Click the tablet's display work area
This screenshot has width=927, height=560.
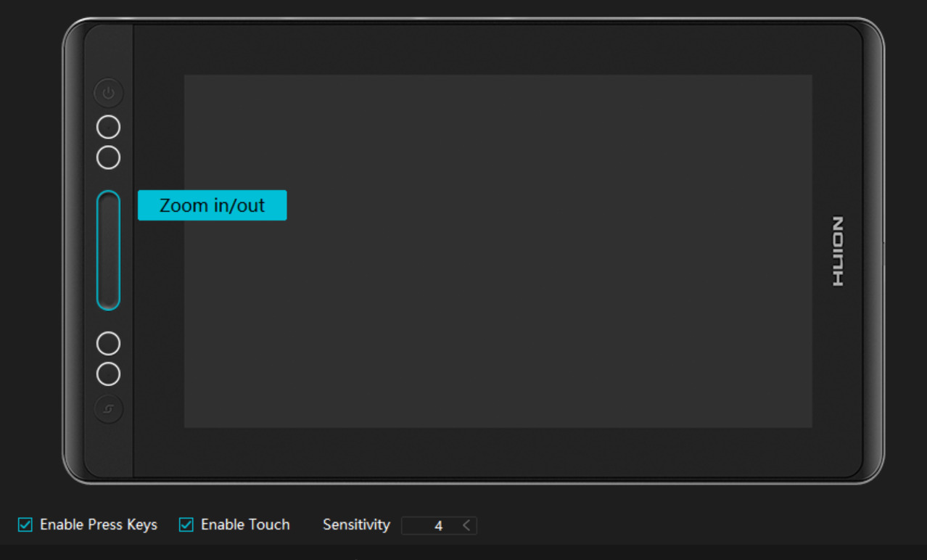(498, 251)
